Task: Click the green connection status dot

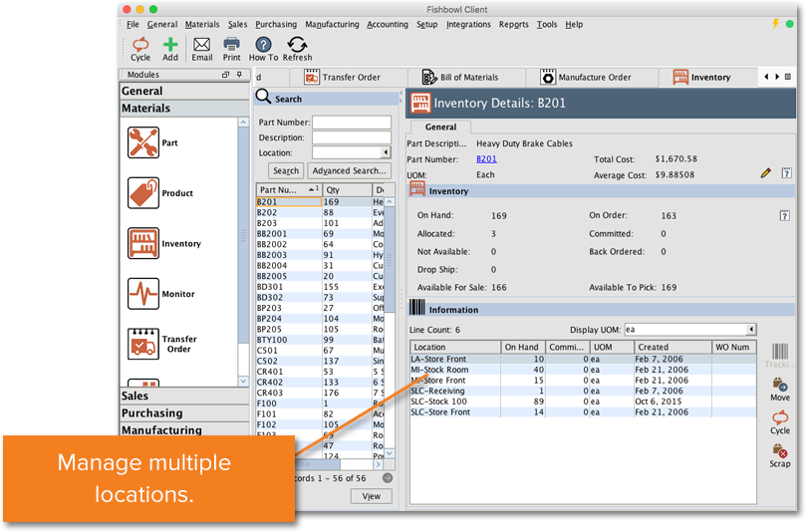Action: (x=789, y=24)
